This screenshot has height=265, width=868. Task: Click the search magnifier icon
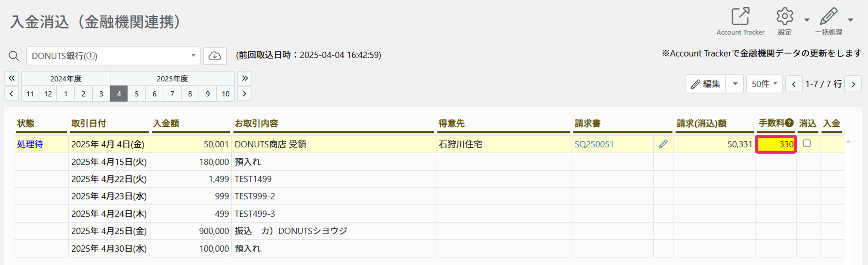(x=14, y=56)
